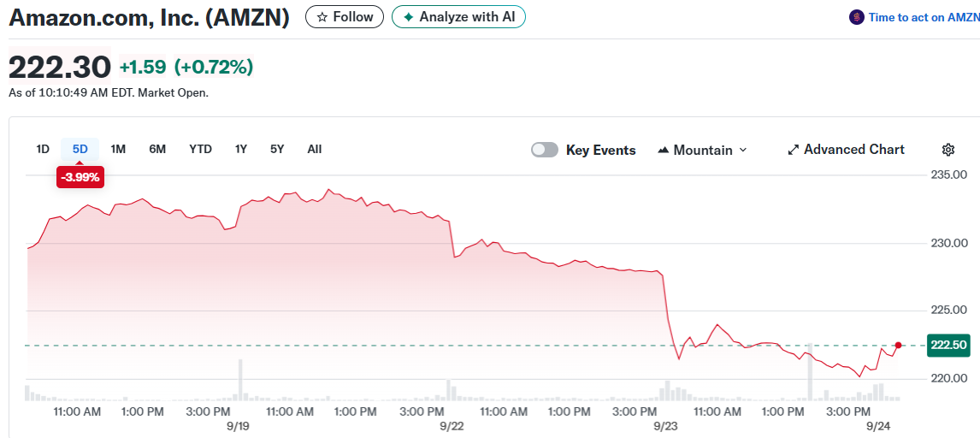Show the YTD chart range
980x438 pixels.
pyautogui.click(x=200, y=149)
